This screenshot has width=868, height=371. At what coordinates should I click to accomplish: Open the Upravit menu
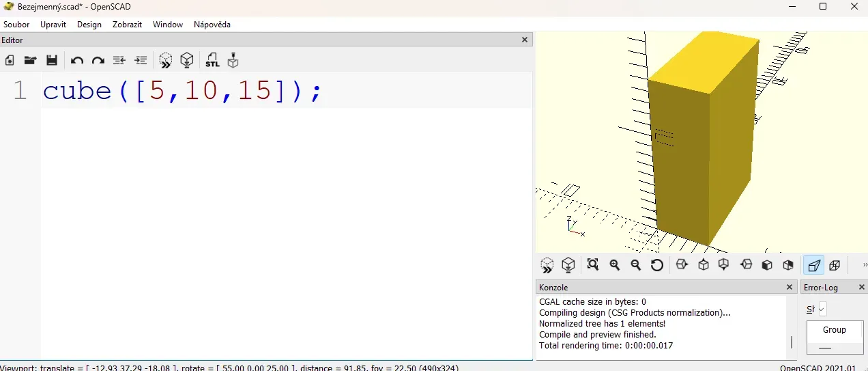[x=53, y=24]
